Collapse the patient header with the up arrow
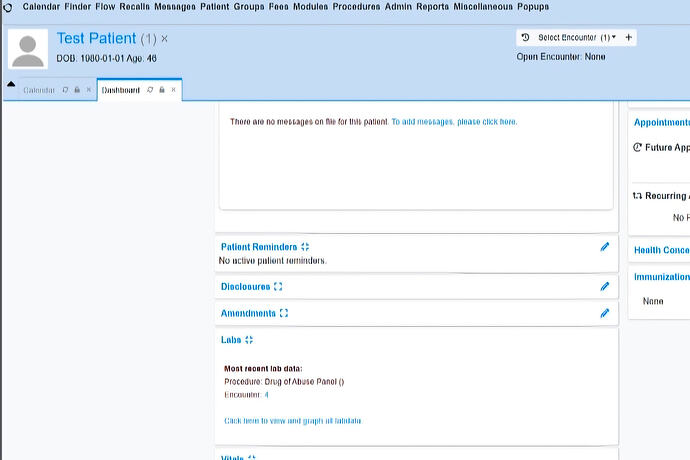This screenshot has height=460, width=690. point(11,84)
